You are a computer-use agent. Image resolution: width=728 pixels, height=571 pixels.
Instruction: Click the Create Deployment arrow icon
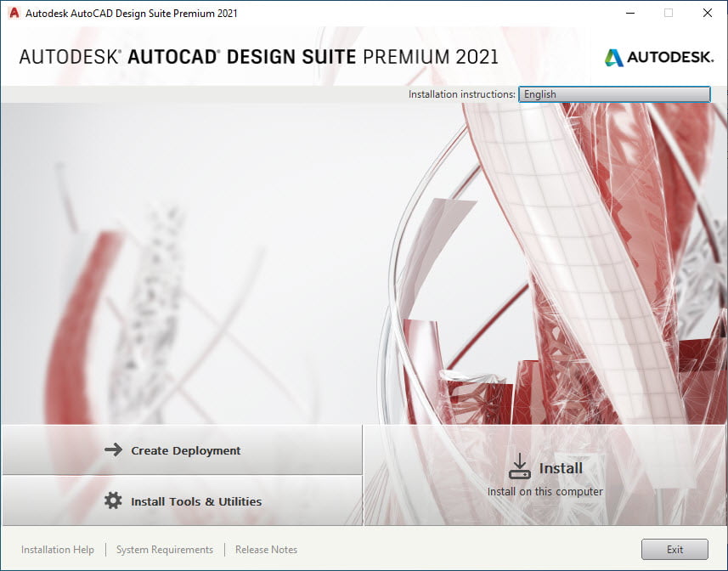(113, 449)
